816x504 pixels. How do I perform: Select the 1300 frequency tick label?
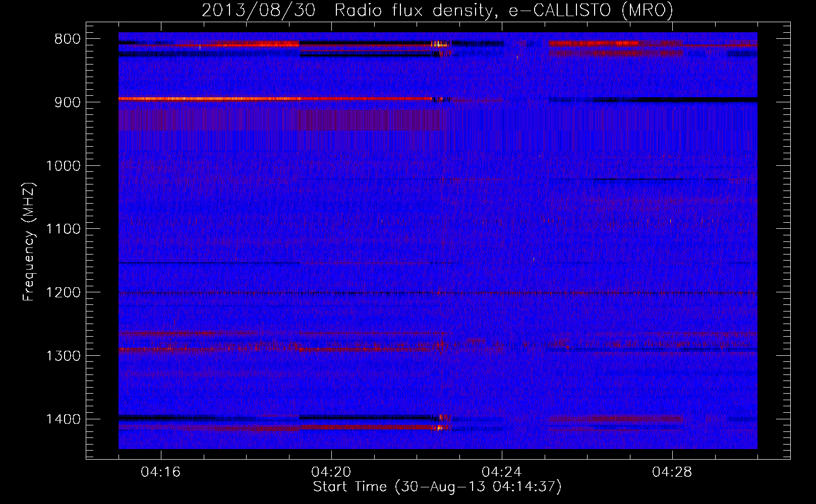click(x=63, y=356)
